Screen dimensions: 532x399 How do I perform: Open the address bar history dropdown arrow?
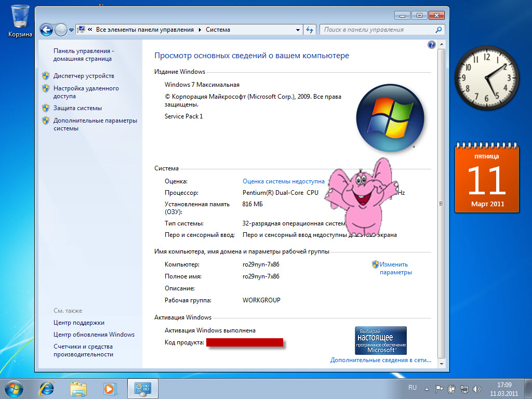point(298,30)
